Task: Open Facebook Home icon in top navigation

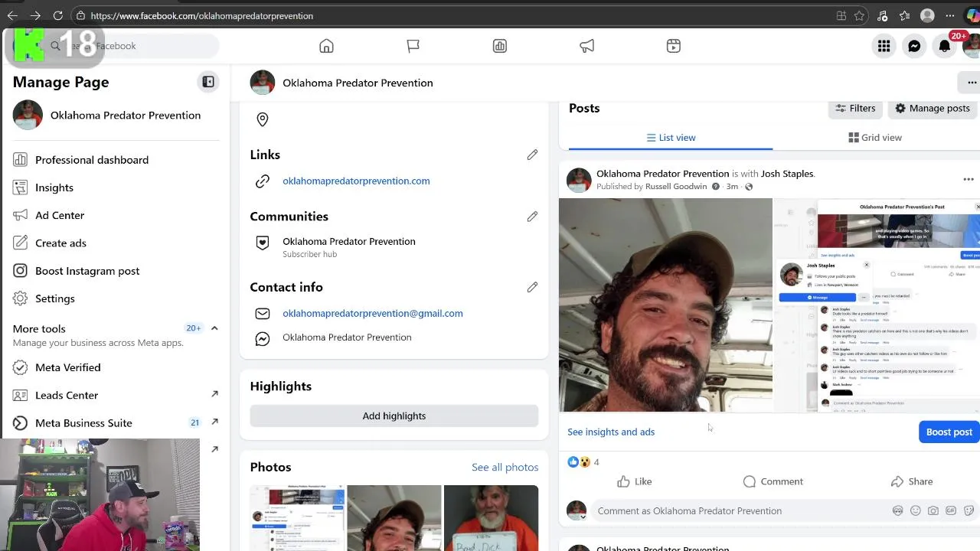Action: (326, 46)
